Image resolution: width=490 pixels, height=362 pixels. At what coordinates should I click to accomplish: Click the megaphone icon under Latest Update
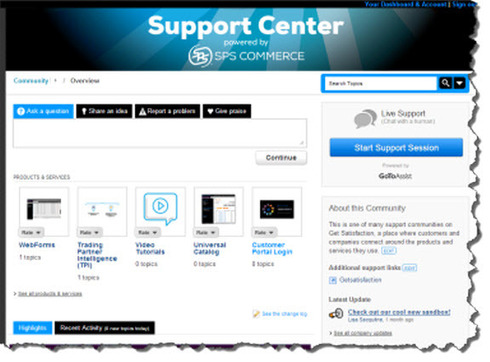pos(336,314)
